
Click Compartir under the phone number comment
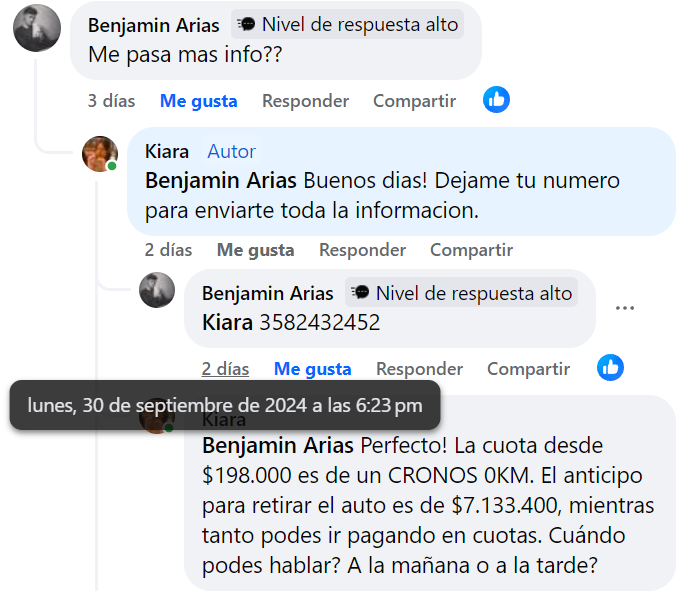[528, 369]
